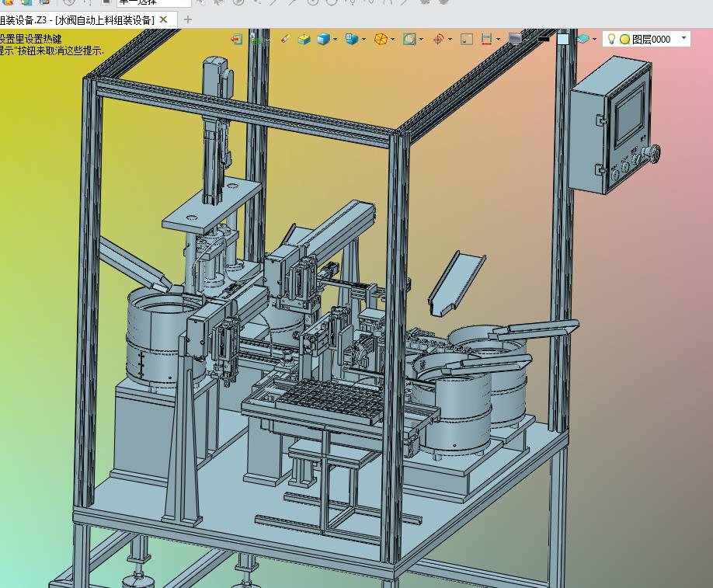Select the blue shaded cube display icon
Screen dimensions: 713x588
323,40
